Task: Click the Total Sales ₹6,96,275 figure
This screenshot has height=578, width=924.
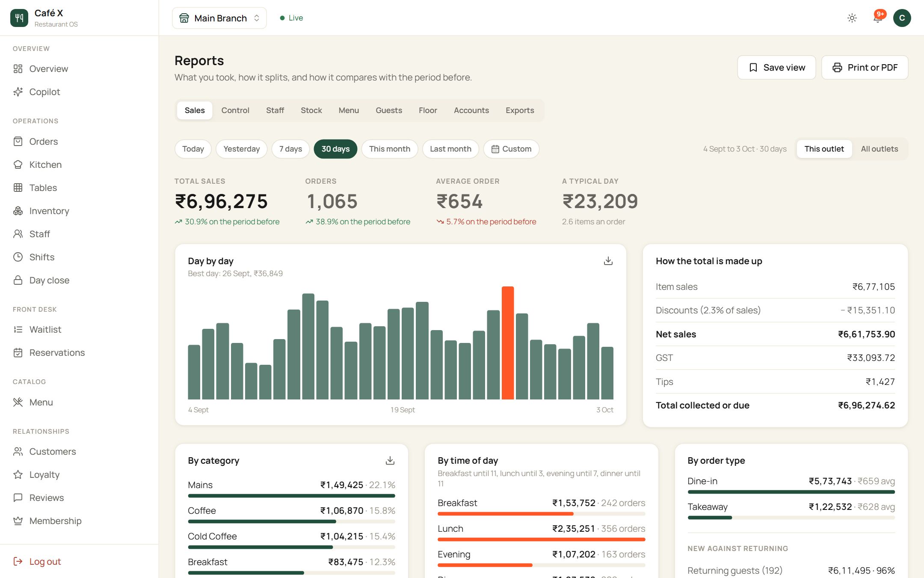Action: (x=221, y=201)
